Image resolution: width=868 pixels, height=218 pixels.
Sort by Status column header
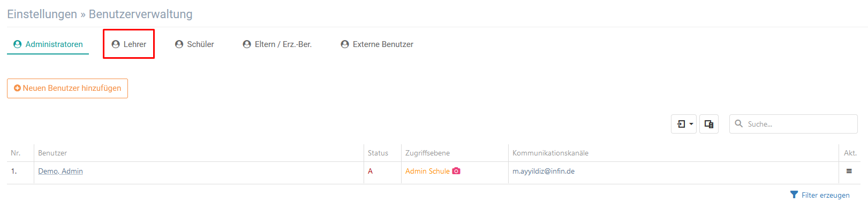point(378,153)
